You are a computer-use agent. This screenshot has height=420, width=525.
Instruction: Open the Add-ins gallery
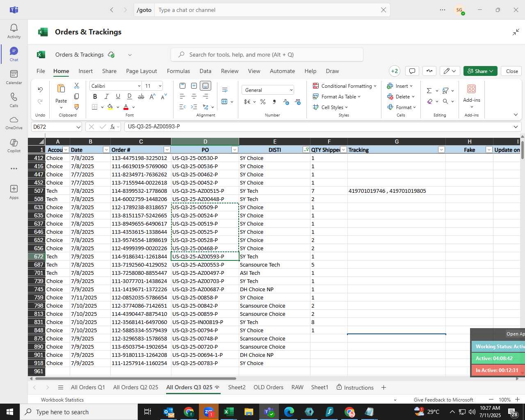[x=472, y=96]
